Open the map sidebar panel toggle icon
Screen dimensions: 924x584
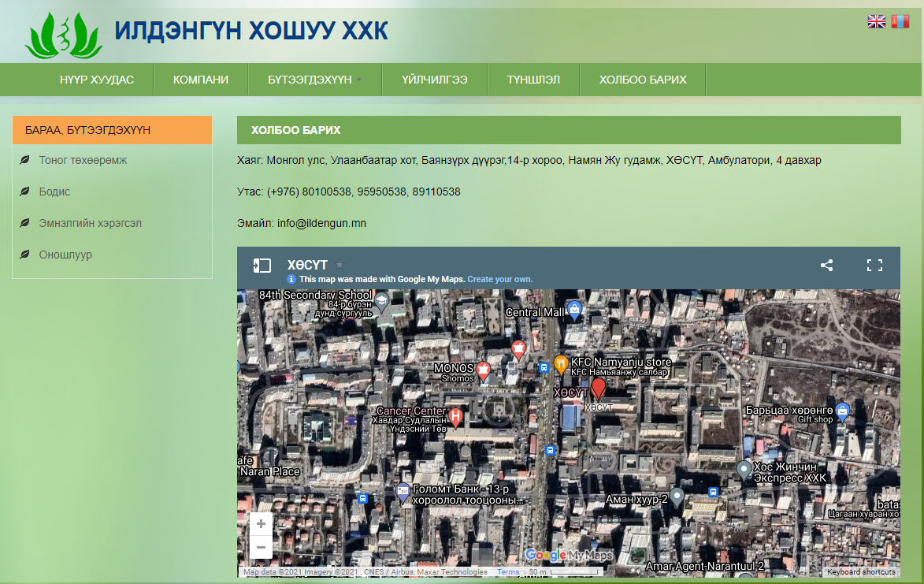coord(262,266)
